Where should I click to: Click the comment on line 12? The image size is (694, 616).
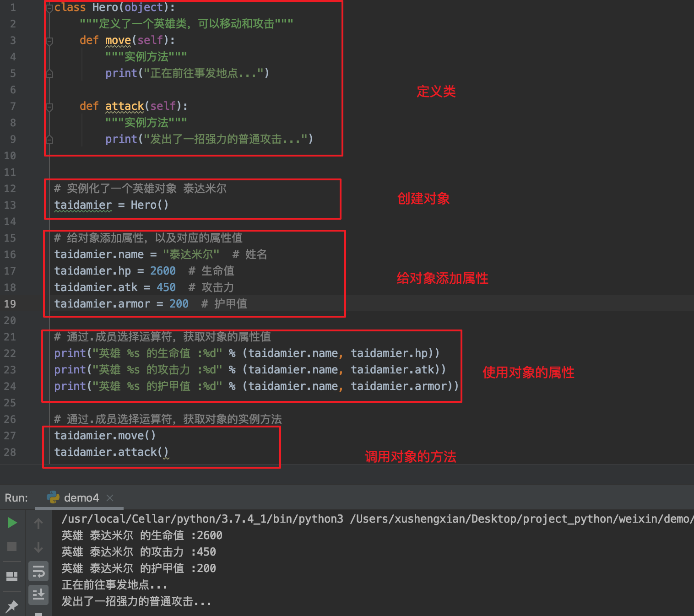coord(140,189)
